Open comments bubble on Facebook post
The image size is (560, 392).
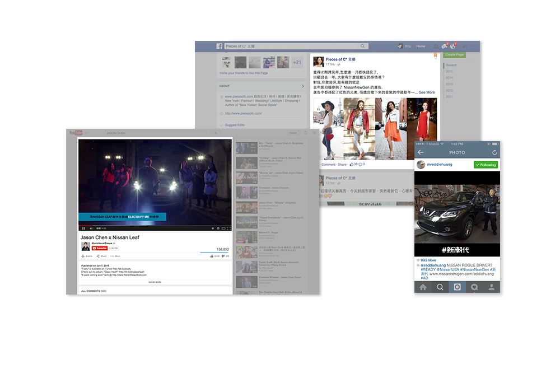pyautogui.click(x=360, y=165)
